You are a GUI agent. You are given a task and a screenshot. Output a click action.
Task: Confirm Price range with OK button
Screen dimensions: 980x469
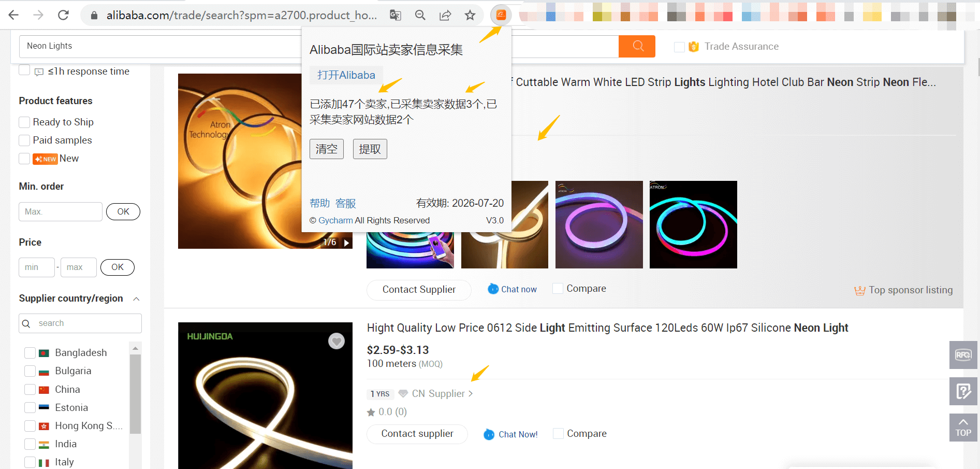pyautogui.click(x=118, y=267)
